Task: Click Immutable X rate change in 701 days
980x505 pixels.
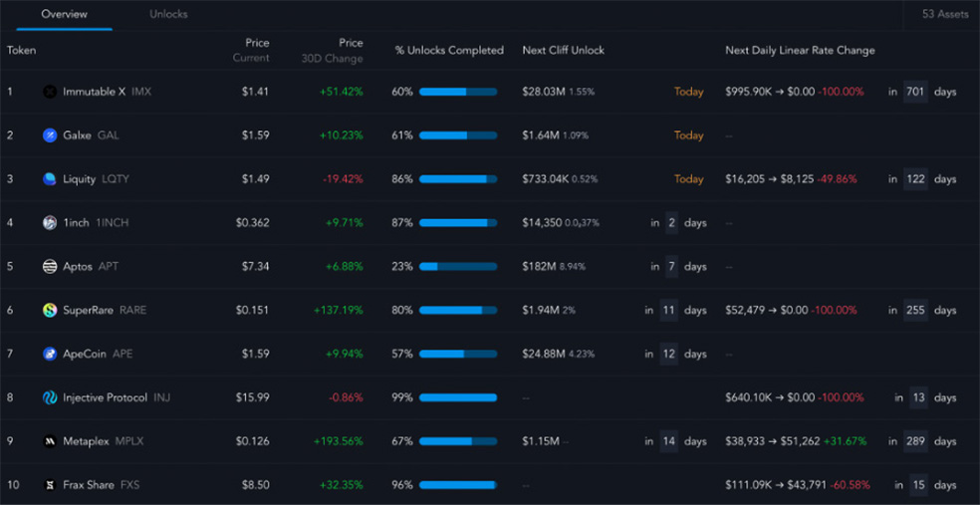Action: click(922, 92)
